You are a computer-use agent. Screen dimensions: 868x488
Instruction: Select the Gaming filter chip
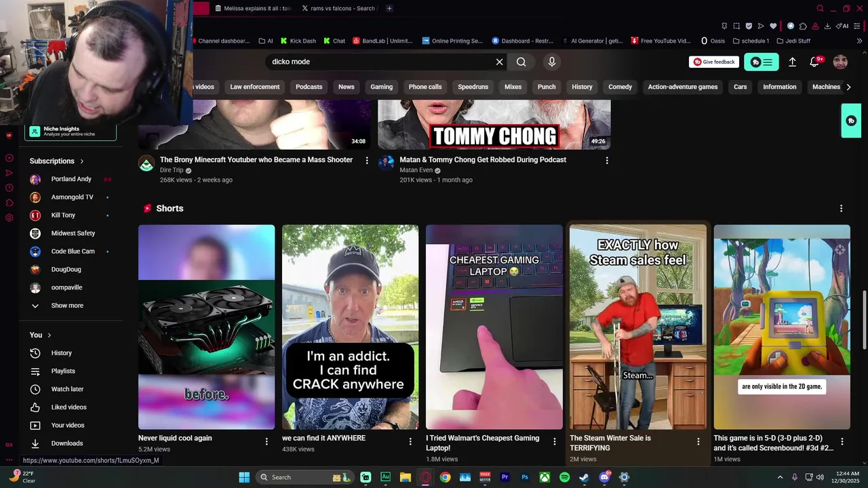click(x=381, y=87)
